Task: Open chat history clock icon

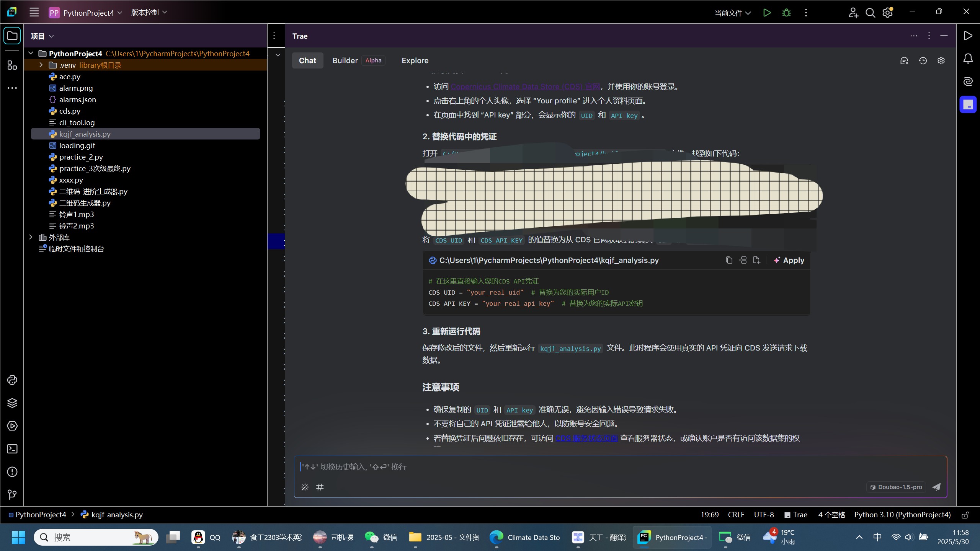Action: point(923,60)
